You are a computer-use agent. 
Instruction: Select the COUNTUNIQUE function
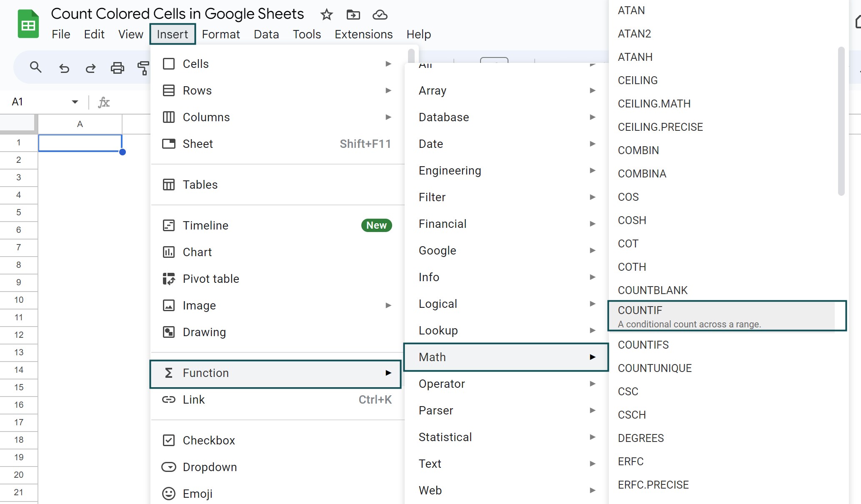point(722,368)
